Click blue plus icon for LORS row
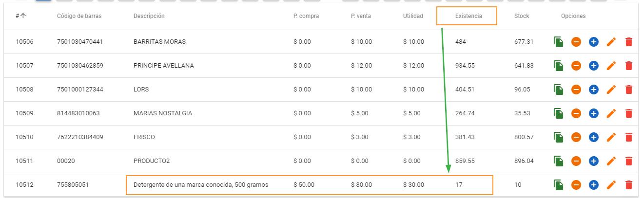644x198 pixels. (x=593, y=90)
